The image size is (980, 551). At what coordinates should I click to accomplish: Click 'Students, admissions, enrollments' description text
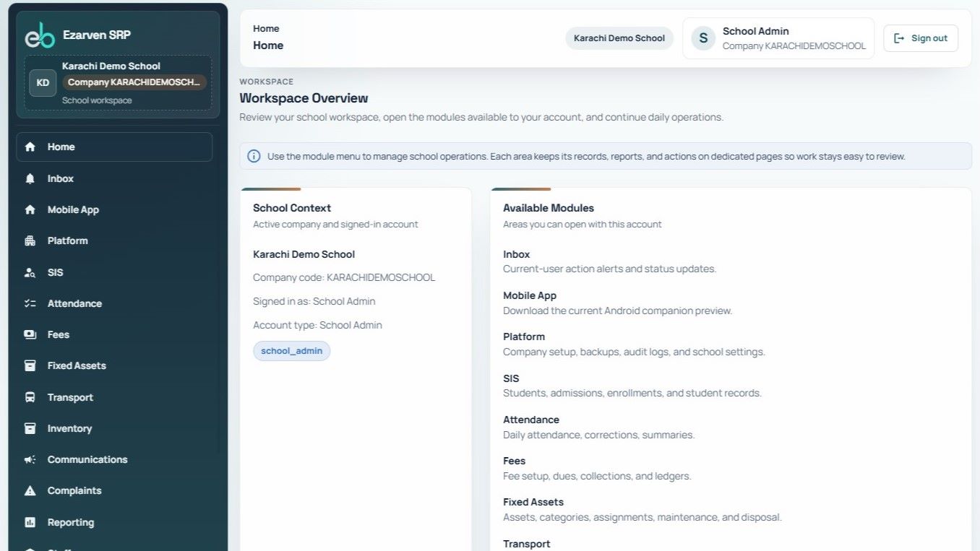point(632,393)
